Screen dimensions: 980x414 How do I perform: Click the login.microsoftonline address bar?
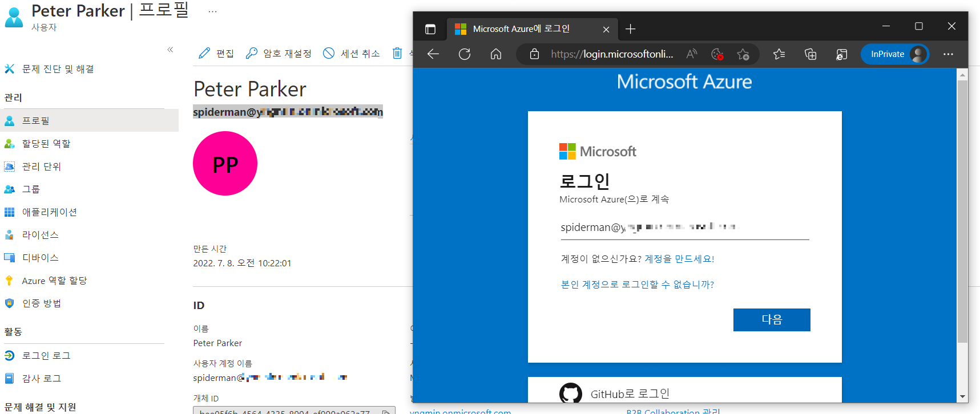(x=612, y=54)
